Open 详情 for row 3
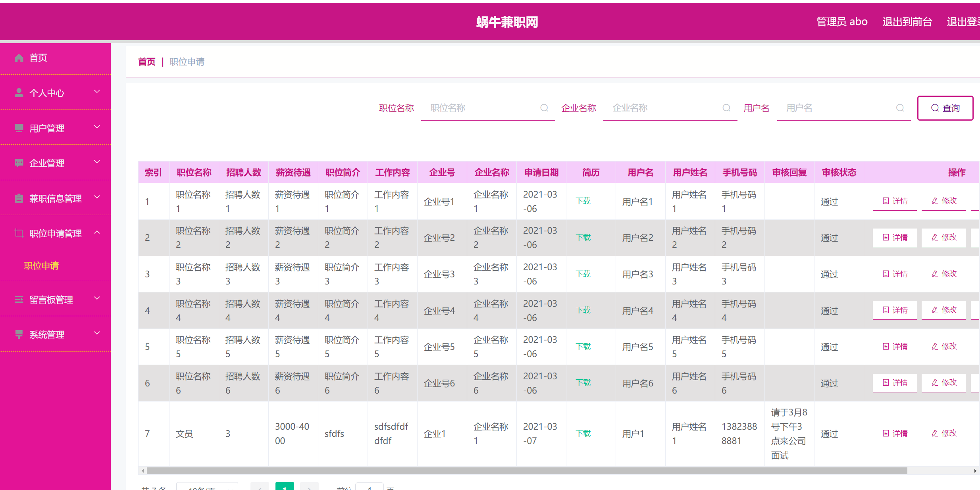This screenshot has width=980, height=490. pos(895,274)
